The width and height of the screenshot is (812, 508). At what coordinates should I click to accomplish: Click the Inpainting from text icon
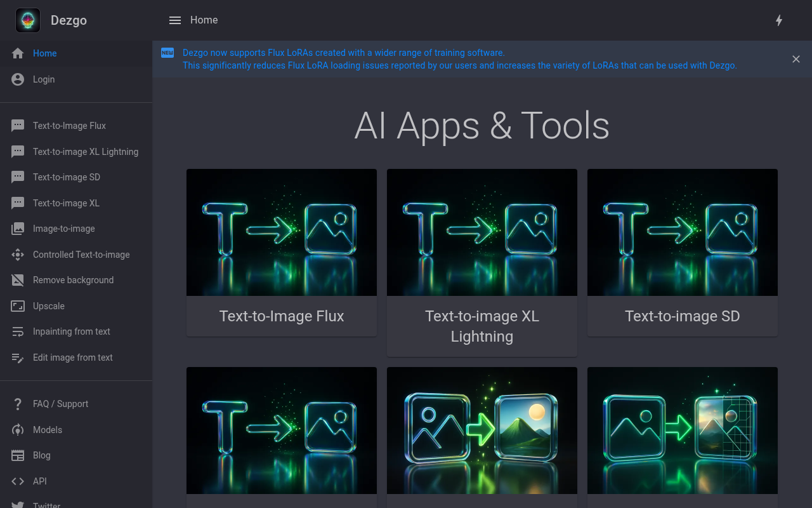click(18, 331)
